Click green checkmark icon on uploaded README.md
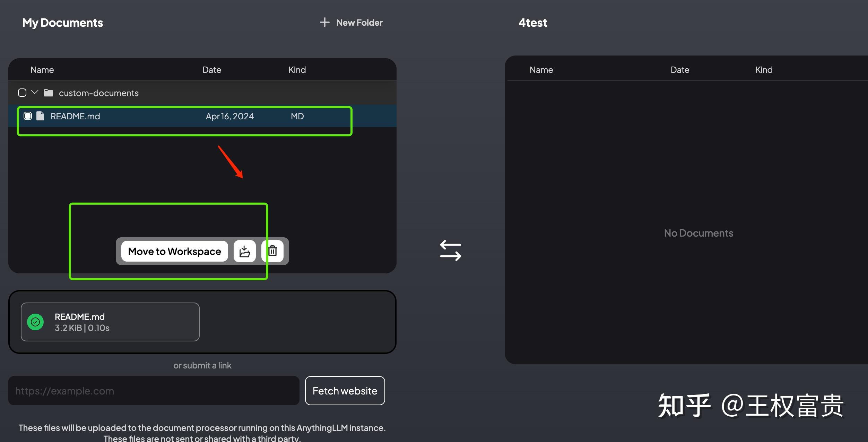868x442 pixels. tap(35, 322)
